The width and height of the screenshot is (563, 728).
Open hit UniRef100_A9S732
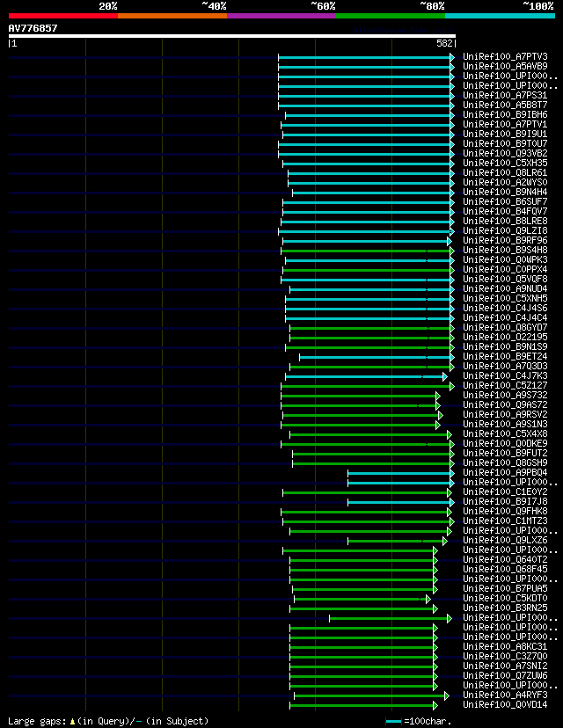(505, 395)
